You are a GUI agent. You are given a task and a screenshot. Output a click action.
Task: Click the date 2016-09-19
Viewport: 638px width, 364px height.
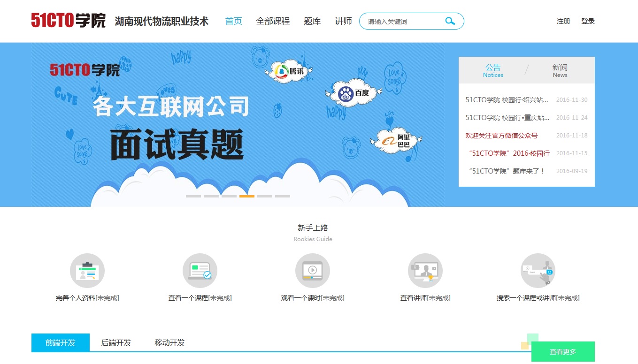(572, 171)
